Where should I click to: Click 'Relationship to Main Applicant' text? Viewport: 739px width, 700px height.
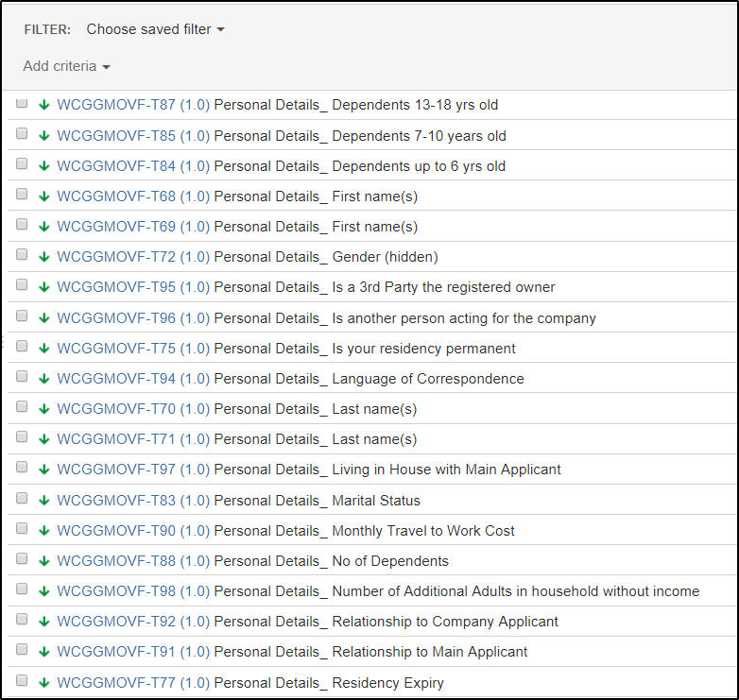coord(430,652)
